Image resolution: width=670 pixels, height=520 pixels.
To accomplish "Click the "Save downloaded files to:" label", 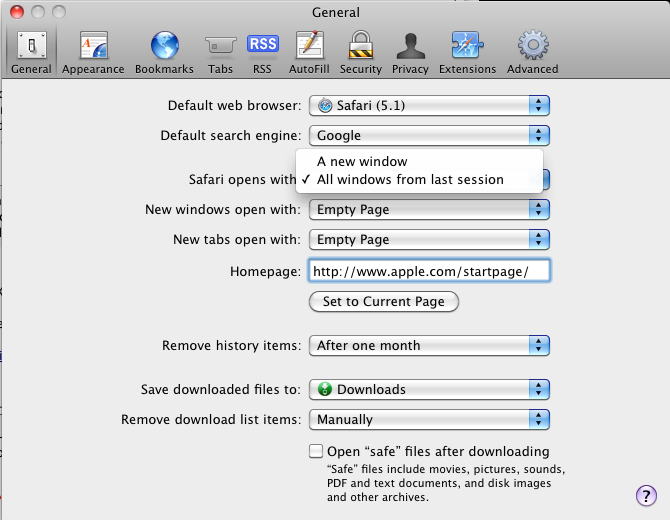I will pyautogui.click(x=221, y=389).
